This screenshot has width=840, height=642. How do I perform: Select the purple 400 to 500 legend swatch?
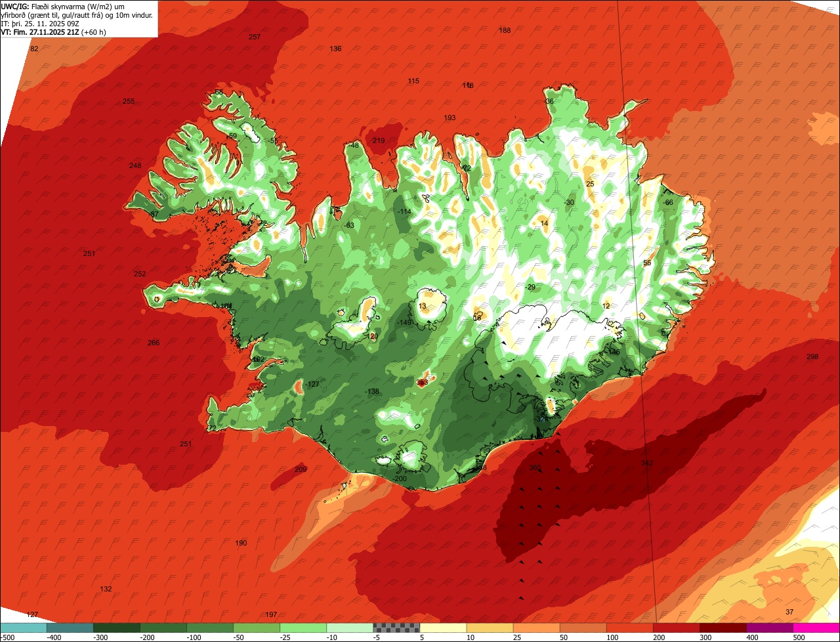coord(769,628)
